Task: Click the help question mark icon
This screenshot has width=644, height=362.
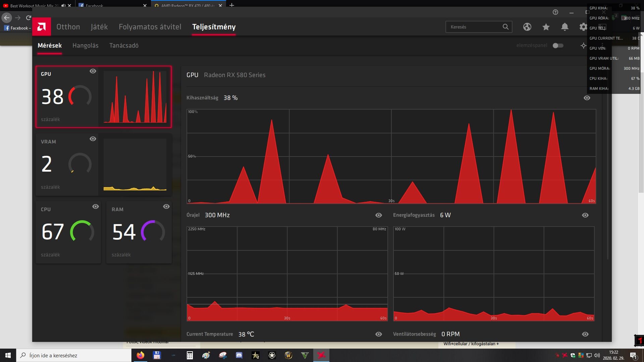Action: pyautogui.click(x=555, y=12)
